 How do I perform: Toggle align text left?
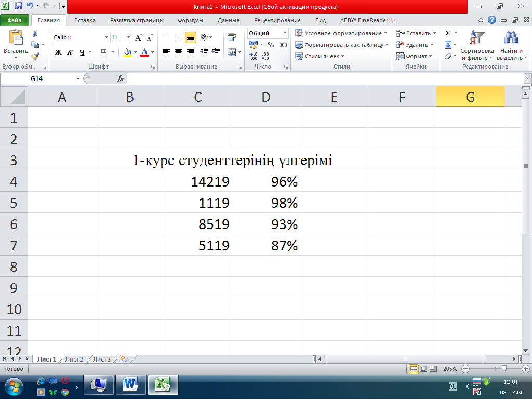[x=167, y=52]
